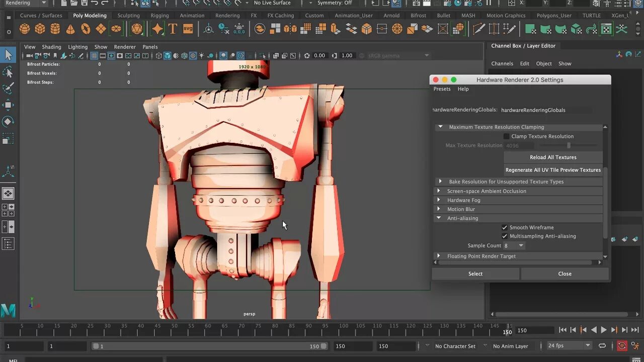The height and width of the screenshot is (362, 644).
Task: Create a super shape star primitive
Action: [x=157, y=29]
